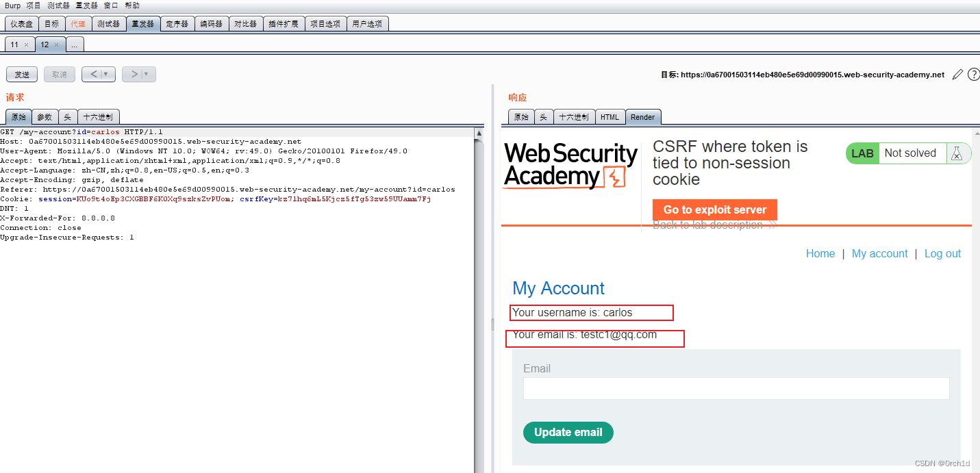Select repeater sub-tab 11
This screenshot has width=980, height=473.
tap(14, 44)
